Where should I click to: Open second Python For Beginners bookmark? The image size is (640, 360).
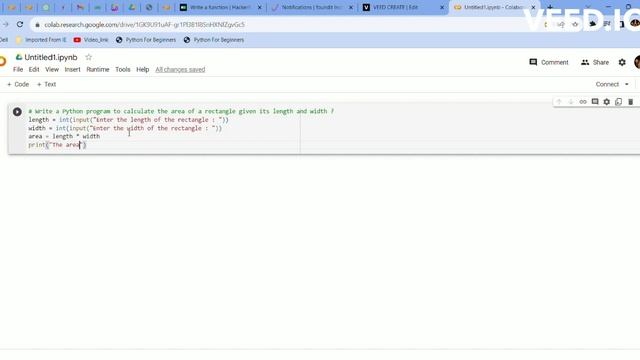(214, 40)
